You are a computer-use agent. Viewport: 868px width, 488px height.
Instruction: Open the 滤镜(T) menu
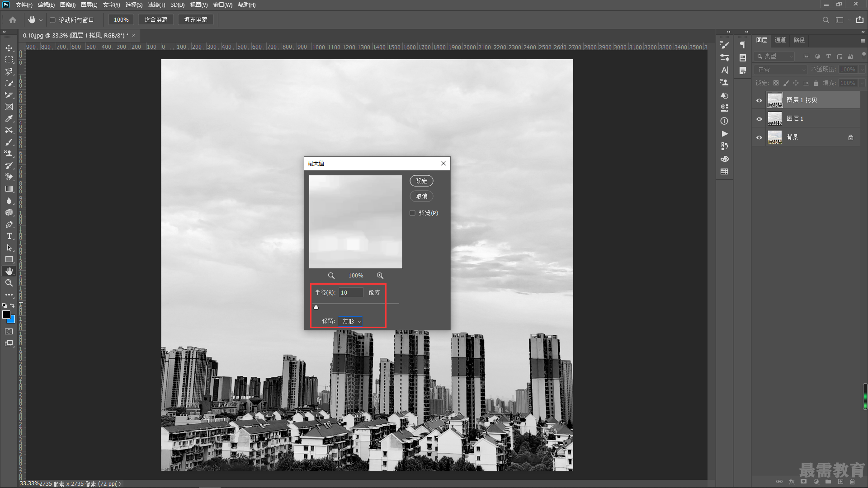click(x=156, y=5)
